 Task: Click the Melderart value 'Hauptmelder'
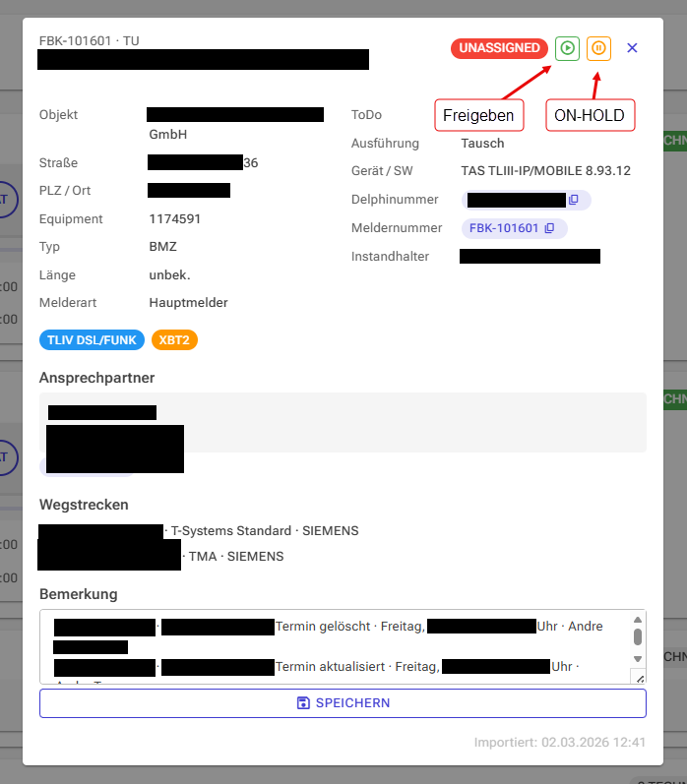click(188, 303)
